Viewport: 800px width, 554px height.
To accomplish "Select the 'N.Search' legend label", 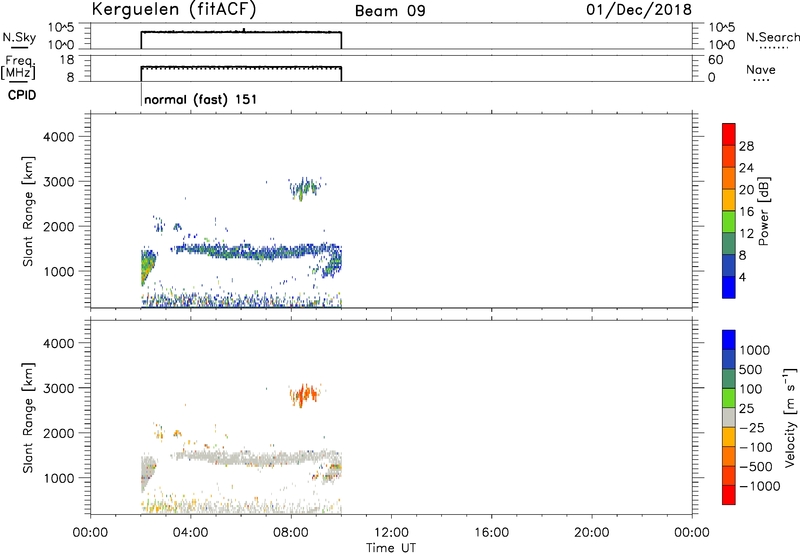I will click(x=772, y=37).
